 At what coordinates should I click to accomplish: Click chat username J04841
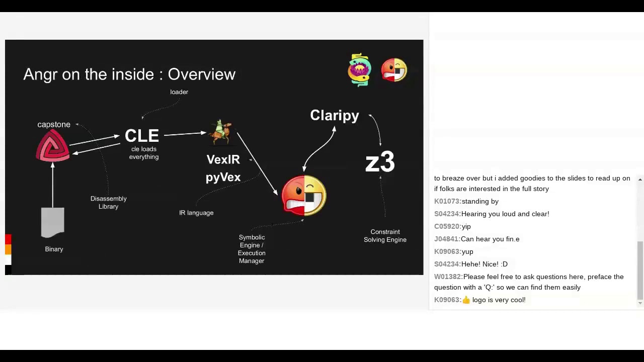tap(447, 239)
